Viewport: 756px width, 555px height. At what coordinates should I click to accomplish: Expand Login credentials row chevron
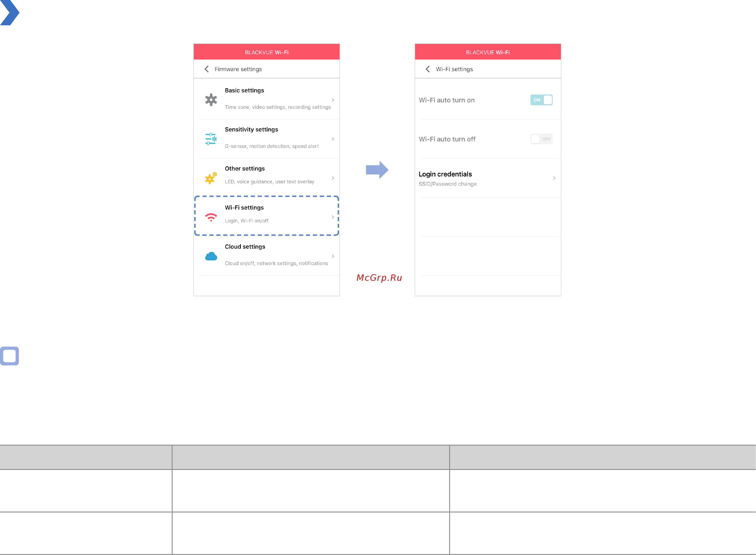point(554,178)
